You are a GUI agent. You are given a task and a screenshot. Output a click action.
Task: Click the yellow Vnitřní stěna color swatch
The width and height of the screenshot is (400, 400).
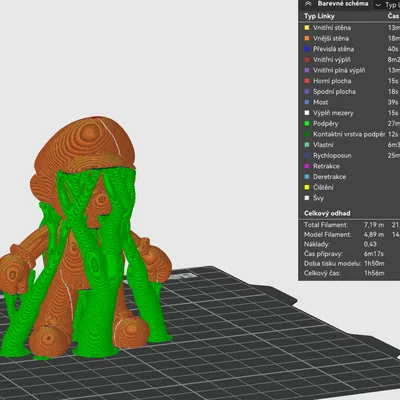tap(307, 28)
